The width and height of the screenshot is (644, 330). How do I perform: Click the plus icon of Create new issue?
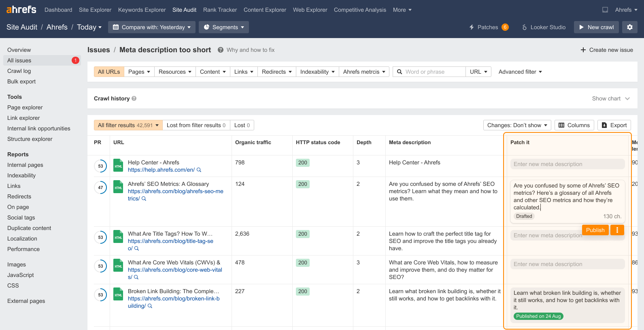[x=583, y=50]
